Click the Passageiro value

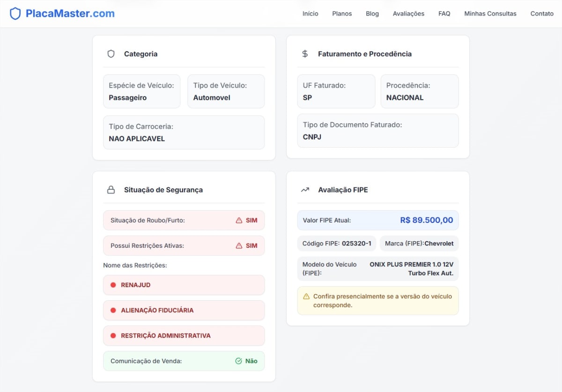[128, 98]
